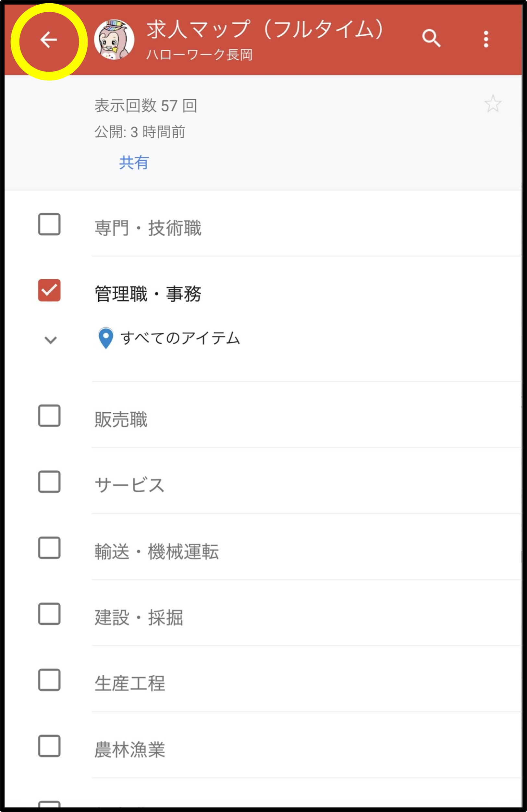Click the blue map pin icon
Viewport: 527px width, 812px height.
click(106, 338)
